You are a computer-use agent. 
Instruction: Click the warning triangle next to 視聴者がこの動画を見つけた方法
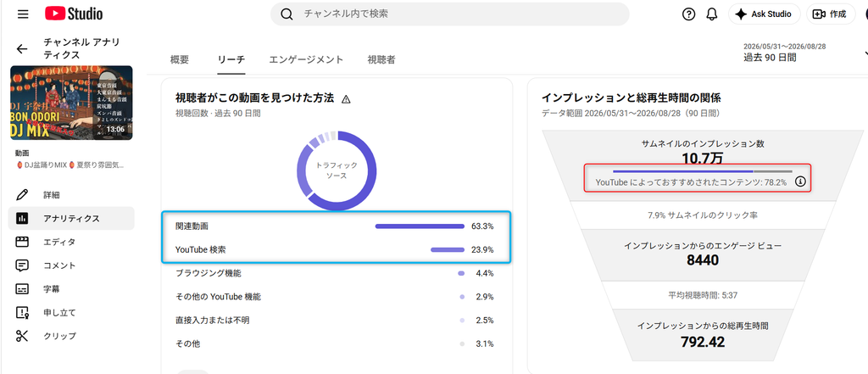pyautogui.click(x=346, y=99)
